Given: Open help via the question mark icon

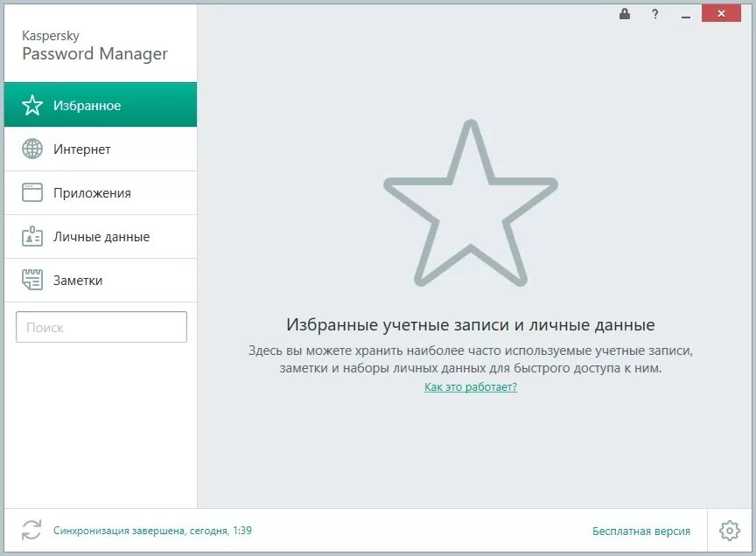Looking at the screenshot, I should (654, 14).
